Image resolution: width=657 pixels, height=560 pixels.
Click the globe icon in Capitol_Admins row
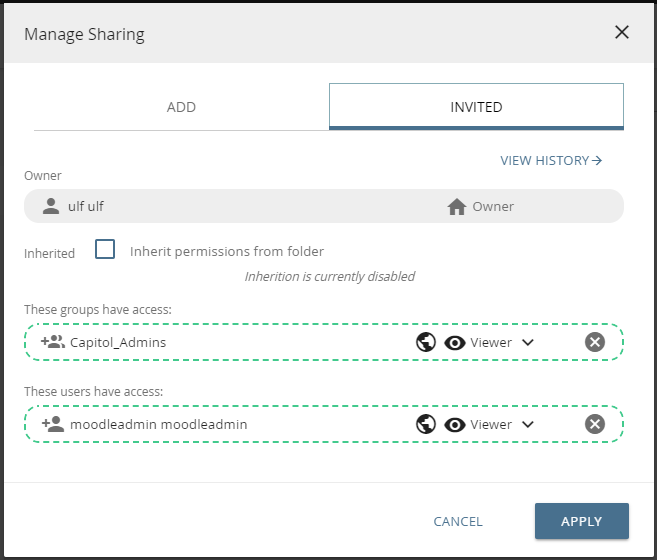426,342
